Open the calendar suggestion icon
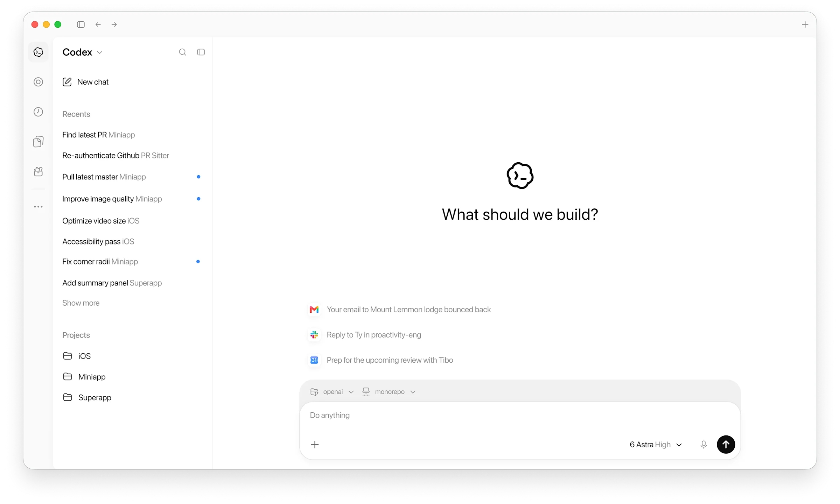 pos(314,360)
